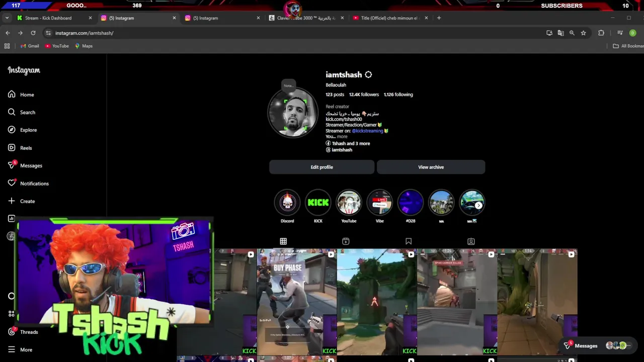Open the browser Extensions menu
The width and height of the screenshot is (644, 362).
point(601,33)
